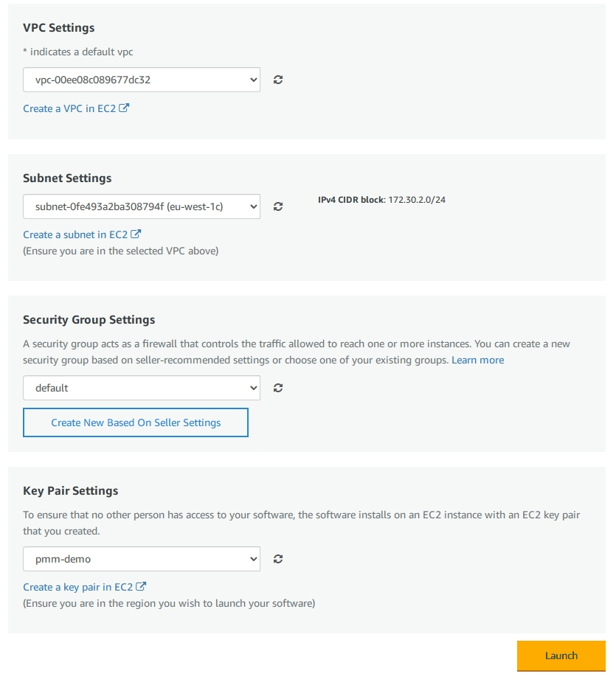Expand the key pair selector chevron
Viewport: 616px width, 682px height.
[x=254, y=558]
